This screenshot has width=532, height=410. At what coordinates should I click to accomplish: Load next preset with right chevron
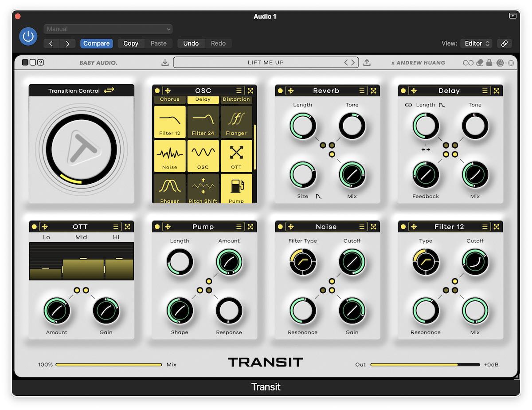pyautogui.click(x=353, y=63)
